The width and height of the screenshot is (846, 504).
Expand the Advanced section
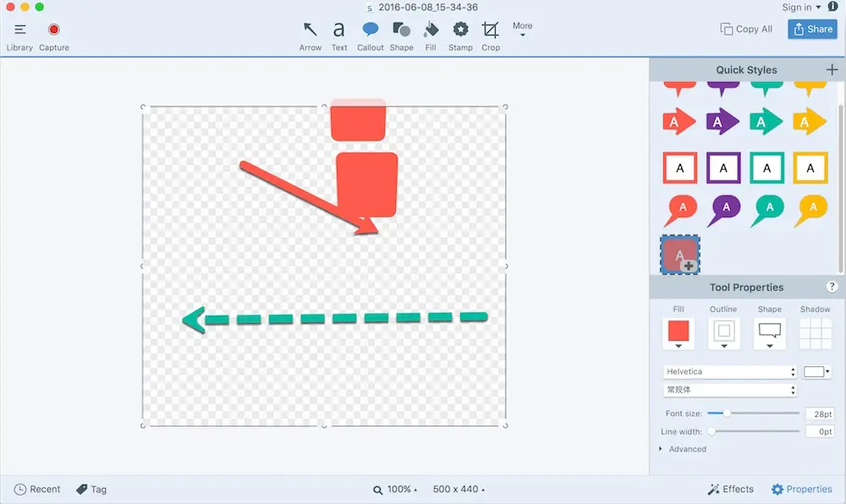coord(683,449)
